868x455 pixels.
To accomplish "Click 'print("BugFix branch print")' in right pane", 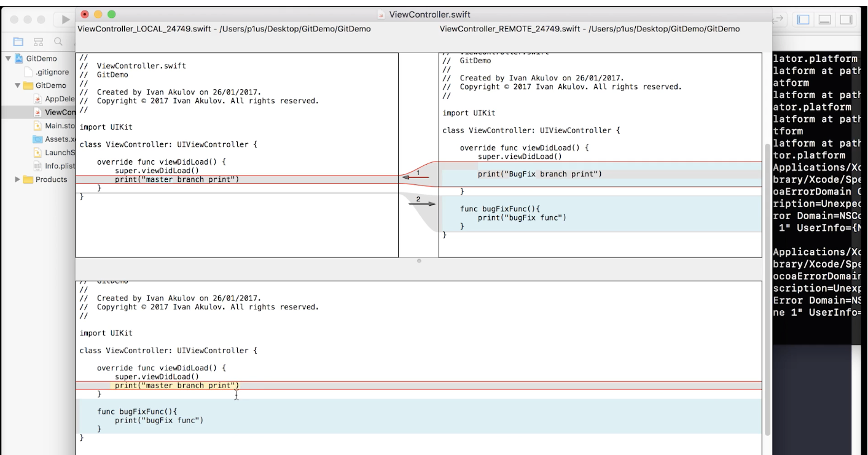I will pyautogui.click(x=540, y=174).
